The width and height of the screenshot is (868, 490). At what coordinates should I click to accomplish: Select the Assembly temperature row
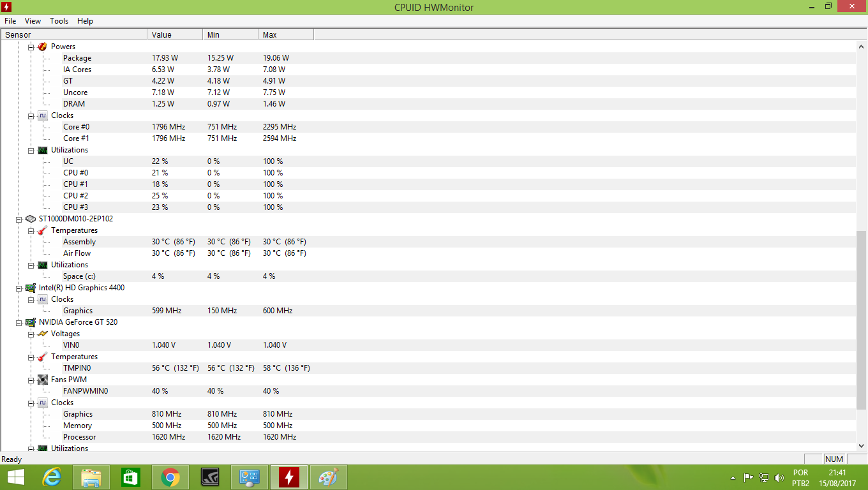coord(428,242)
